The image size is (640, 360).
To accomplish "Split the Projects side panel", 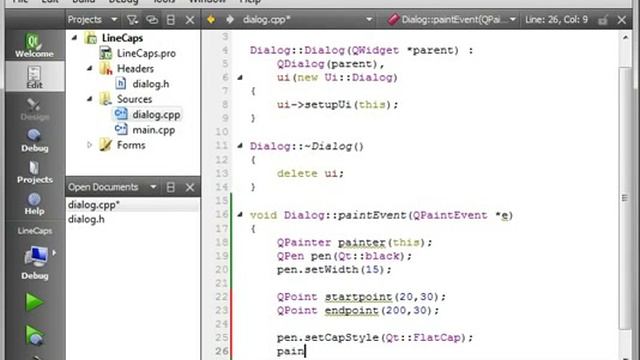I will [x=171, y=20].
